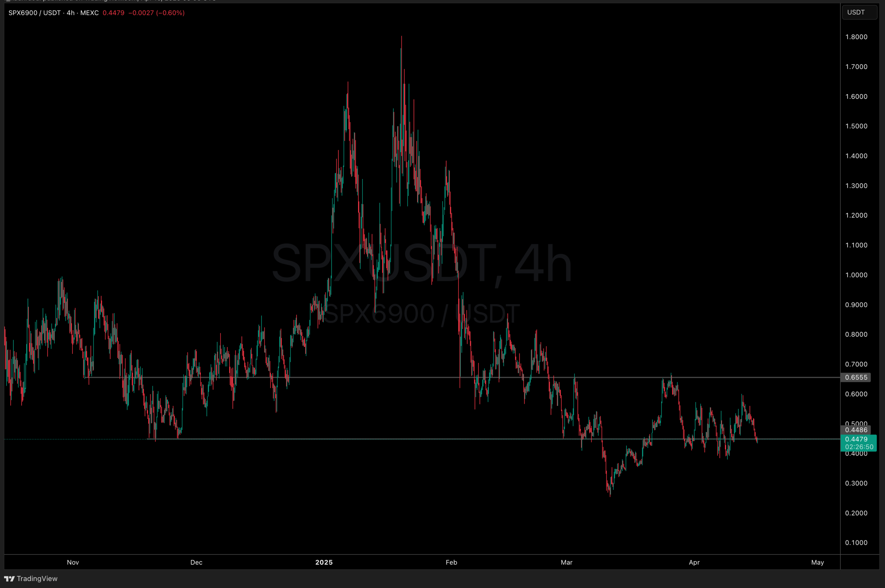Click the red 0.4479 price in header
The width and height of the screenshot is (885, 588).
point(114,13)
